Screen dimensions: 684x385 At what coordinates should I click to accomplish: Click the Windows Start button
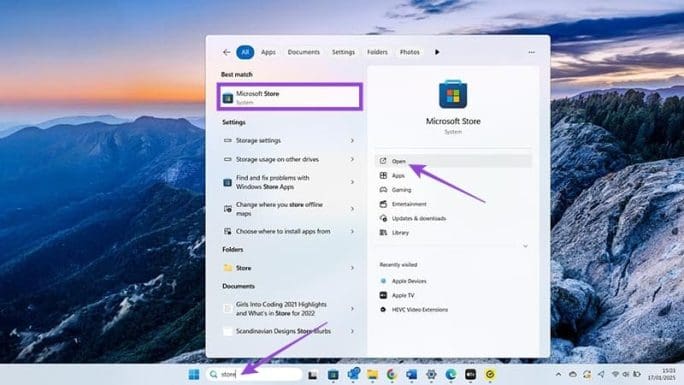[x=194, y=375]
